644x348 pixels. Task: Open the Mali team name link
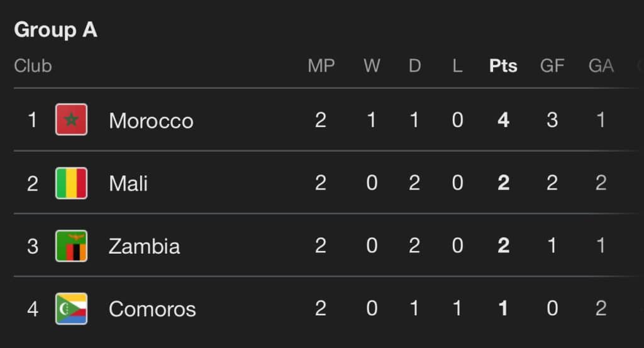128,183
